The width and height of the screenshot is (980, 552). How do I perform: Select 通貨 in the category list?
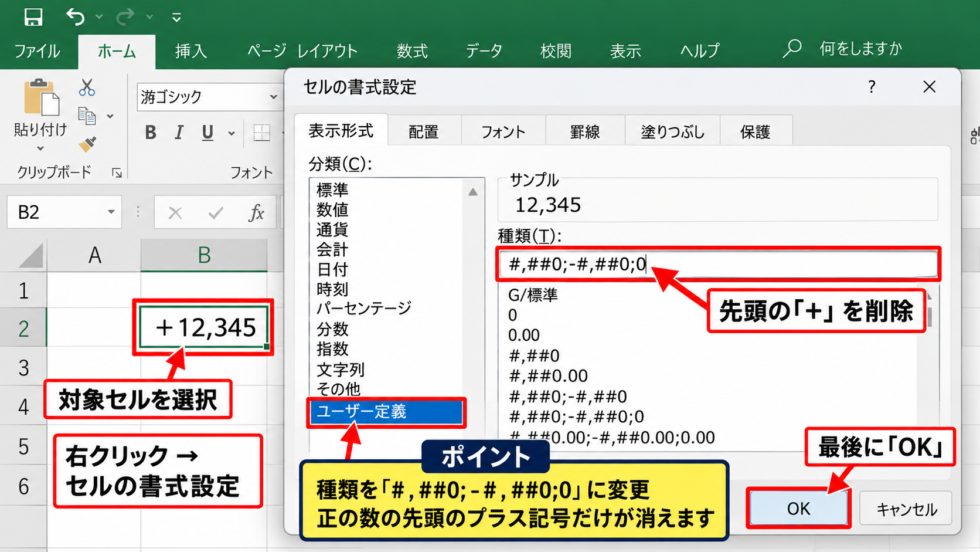coord(332,229)
